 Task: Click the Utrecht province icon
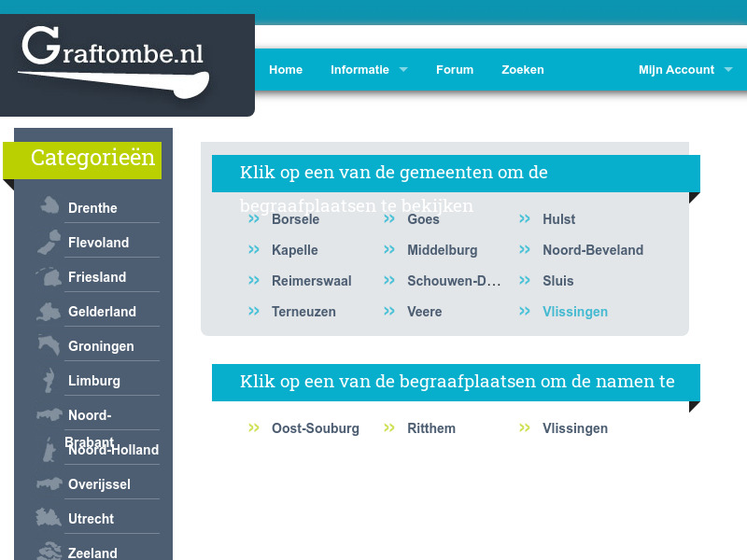click(47, 516)
